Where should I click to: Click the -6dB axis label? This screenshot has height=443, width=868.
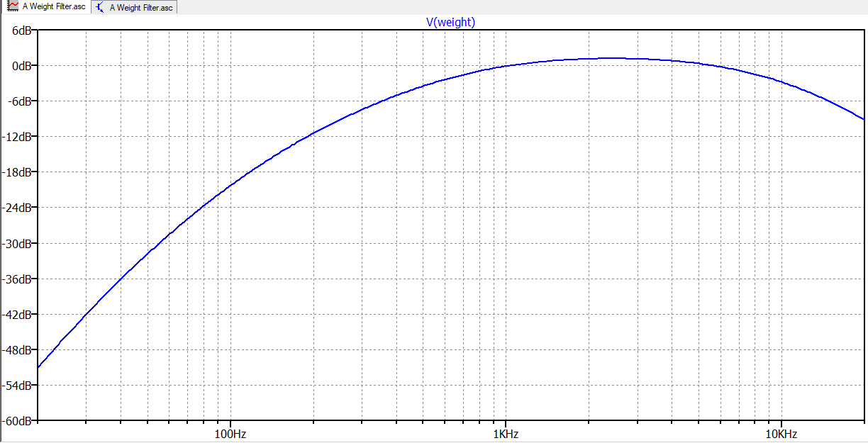point(20,101)
